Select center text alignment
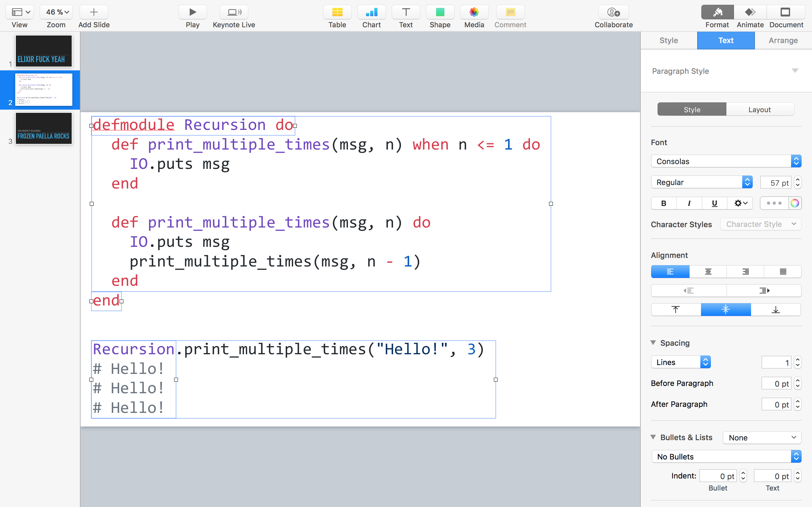Image resolution: width=812 pixels, height=507 pixels. [x=708, y=272]
